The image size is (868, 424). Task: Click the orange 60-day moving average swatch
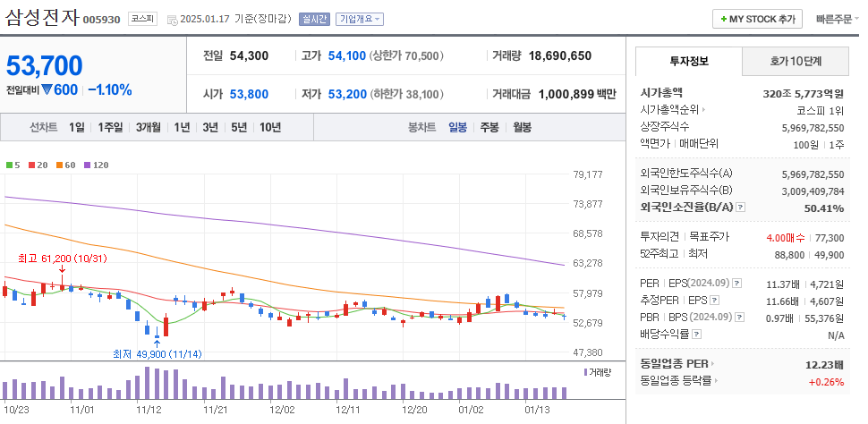[x=59, y=165]
